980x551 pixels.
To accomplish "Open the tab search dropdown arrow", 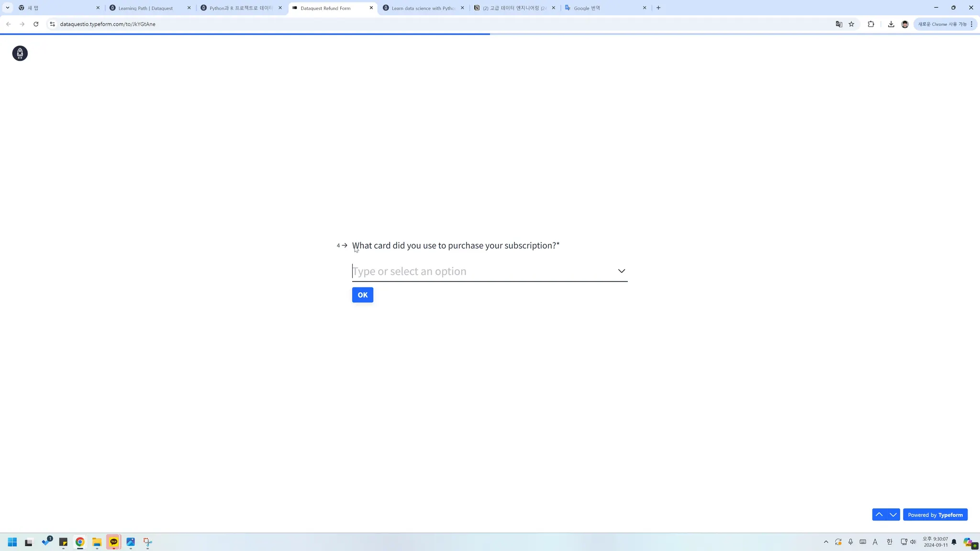I will tap(8, 8).
